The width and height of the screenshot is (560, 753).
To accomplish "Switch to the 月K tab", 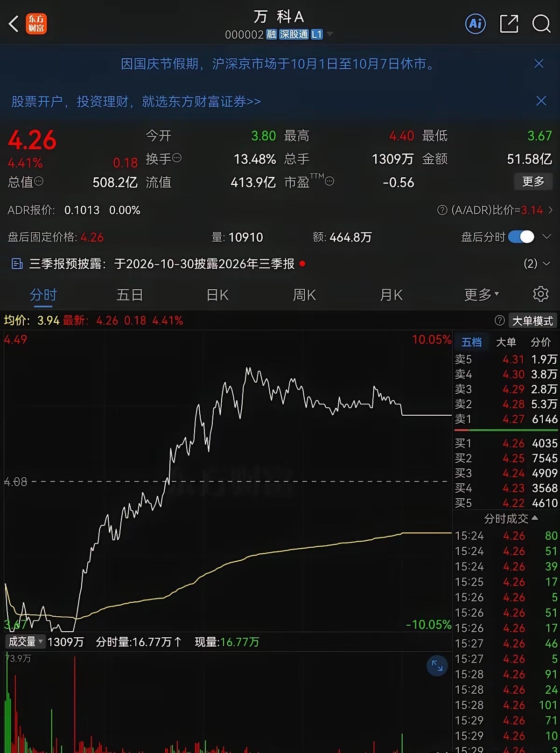I will coord(391,294).
